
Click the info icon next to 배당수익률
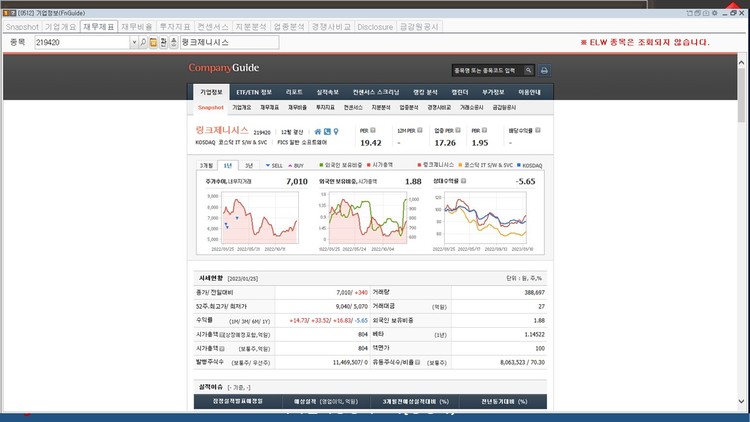[x=538, y=130]
